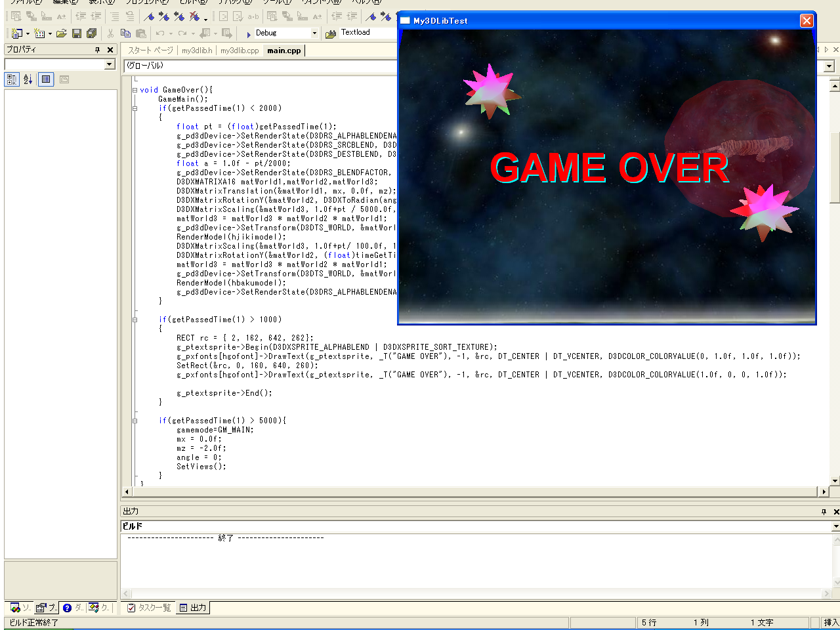The image size is (840, 630).
Task: Click the Decrease Indent icon in the top toolbar
Action: (x=81, y=16)
